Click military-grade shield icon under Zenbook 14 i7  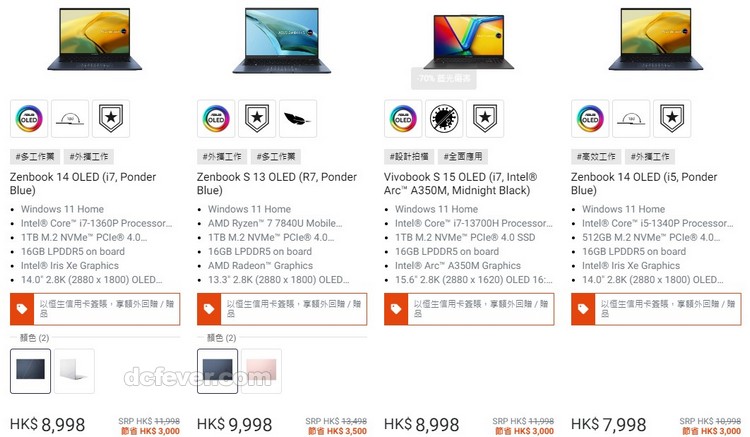coord(111,119)
